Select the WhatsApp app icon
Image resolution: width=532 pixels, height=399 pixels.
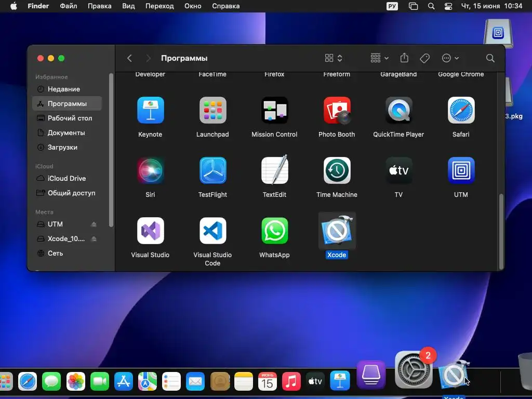[x=274, y=231]
